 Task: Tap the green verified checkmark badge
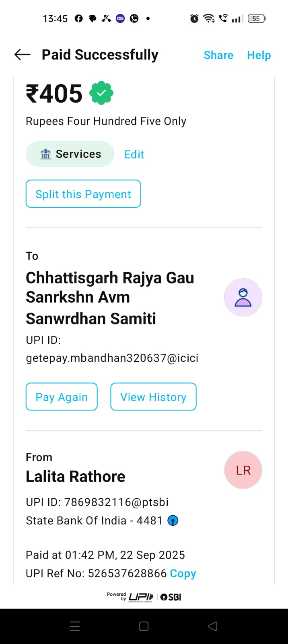[x=101, y=93]
